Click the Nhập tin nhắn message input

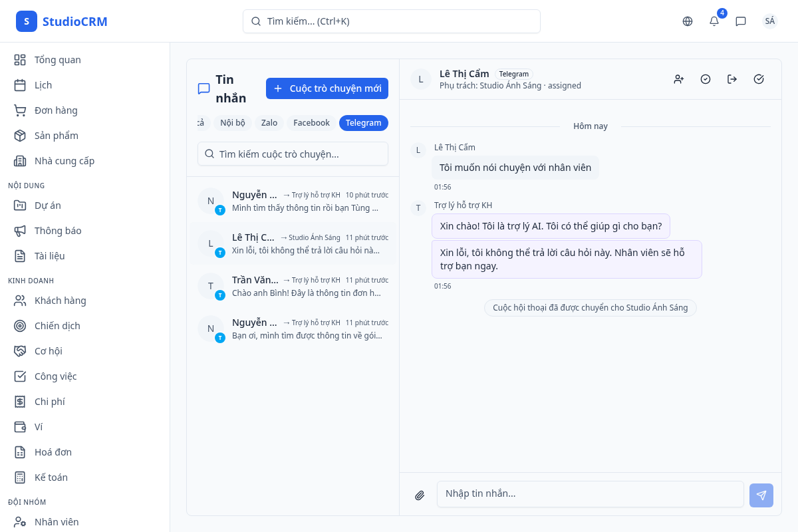pos(590,494)
